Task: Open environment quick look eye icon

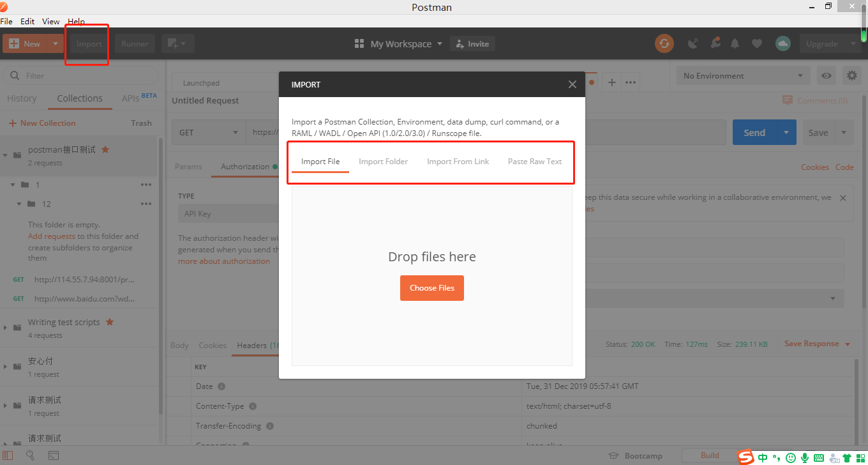Action: tap(827, 75)
